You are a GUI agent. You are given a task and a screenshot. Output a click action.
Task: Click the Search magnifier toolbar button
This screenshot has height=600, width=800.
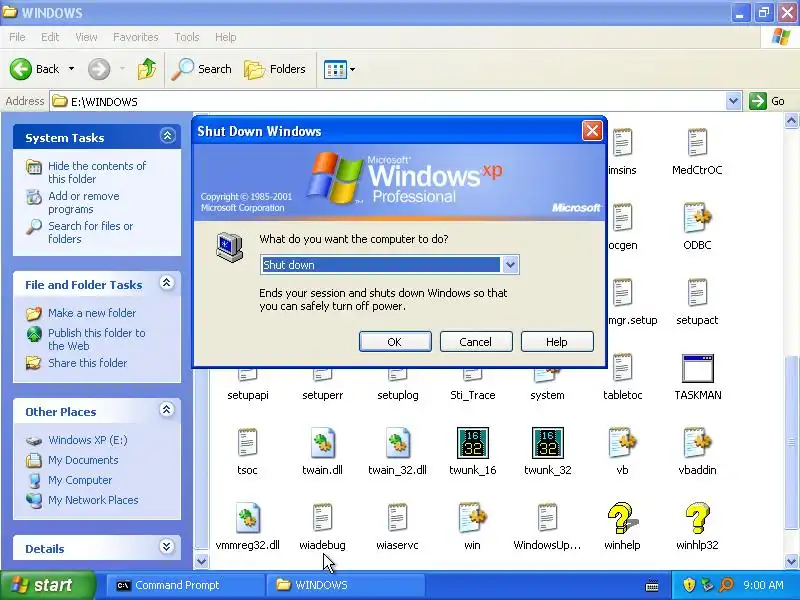point(201,69)
